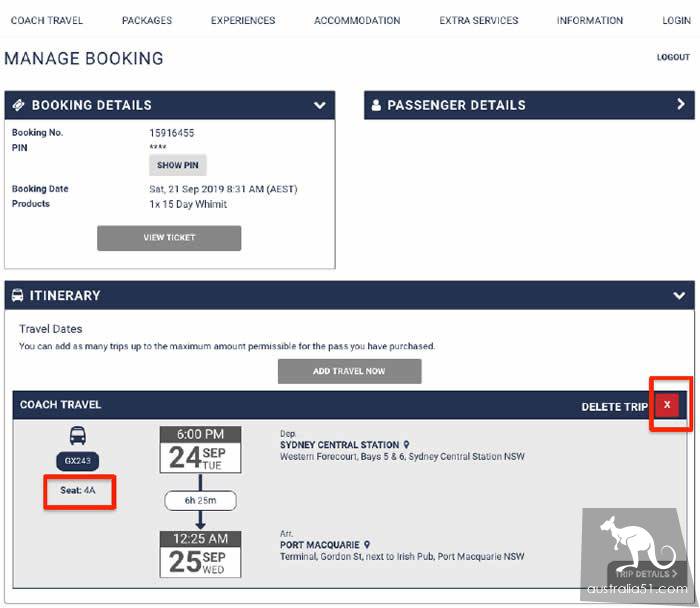The image size is (700, 608).
Task: Click the coach icon above GX243
Action: tap(77, 436)
